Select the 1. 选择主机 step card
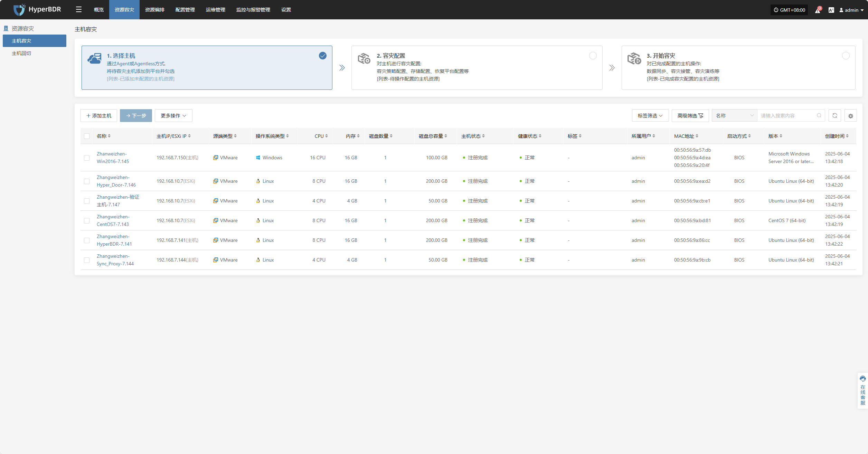Viewport: 868px width, 454px height. pyautogui.click(x=207, y=68)
